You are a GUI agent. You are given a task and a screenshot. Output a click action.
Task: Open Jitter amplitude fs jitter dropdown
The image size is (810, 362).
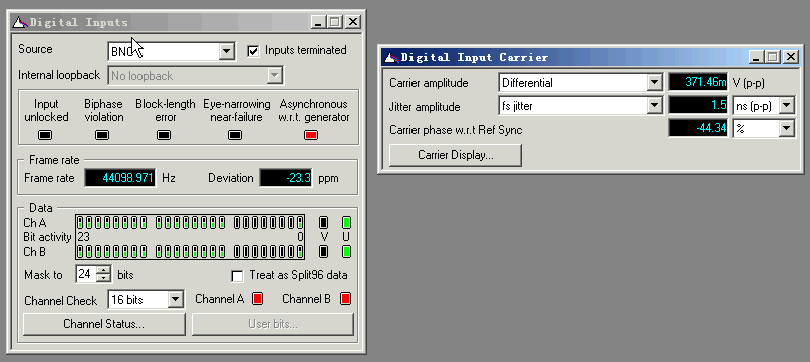pyautogui.click(x=581, y=106)
